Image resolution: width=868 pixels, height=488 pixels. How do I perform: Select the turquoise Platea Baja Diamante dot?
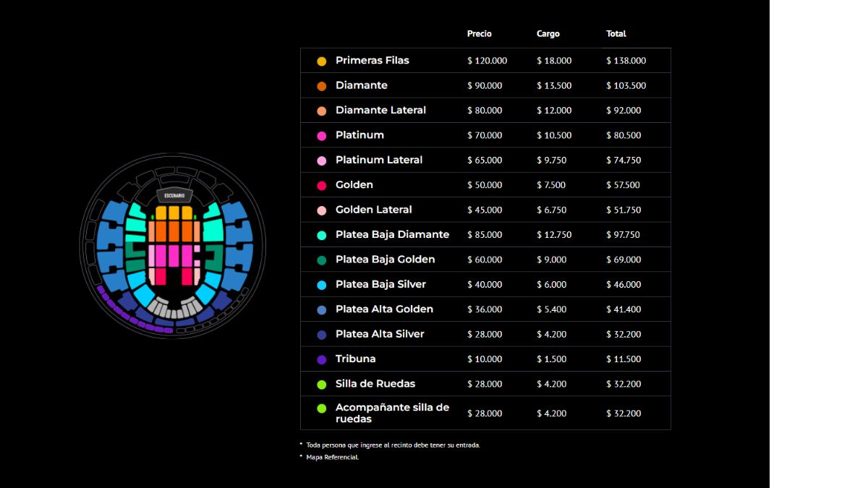tap(322, 235)
